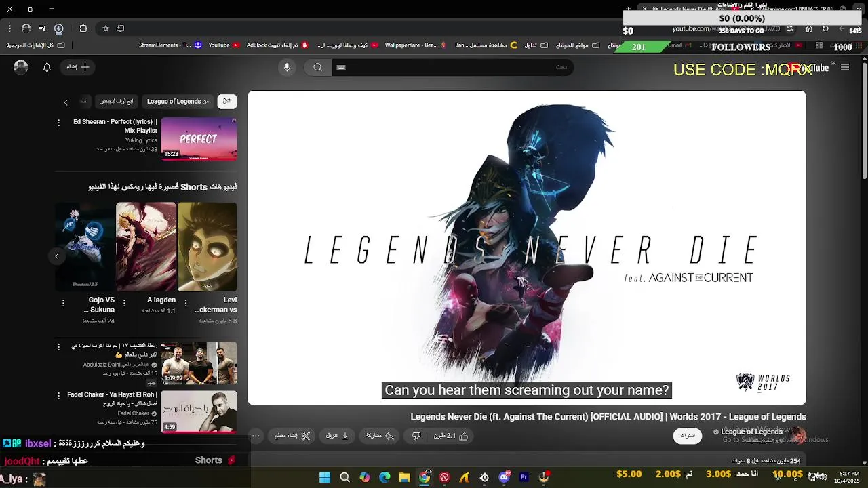Open Windows Start menu
The image size is (868, 488).
pyautogui.click(x=325, y=477)
